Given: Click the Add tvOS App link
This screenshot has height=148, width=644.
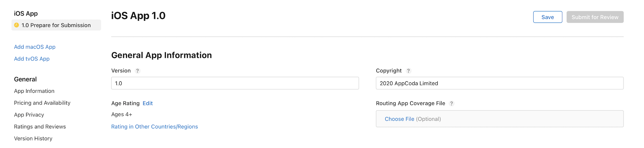Looking at the screenshot, I should coord(32,59).
